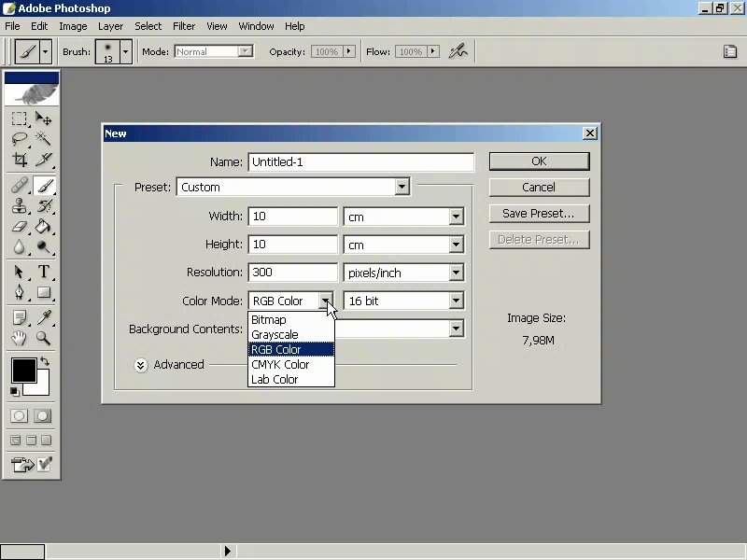Open the Width units dropdown
The image size is (747, 560).
click(x=456, y=217)
